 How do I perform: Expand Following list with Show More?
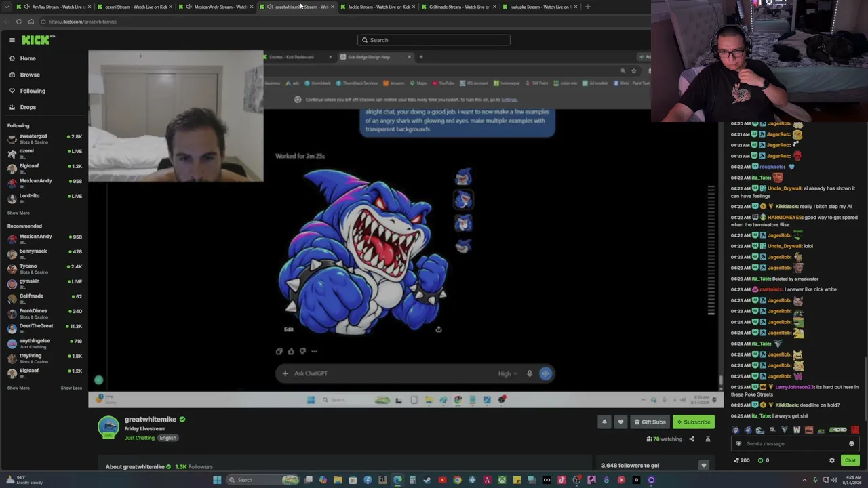(x=18, y=213)
